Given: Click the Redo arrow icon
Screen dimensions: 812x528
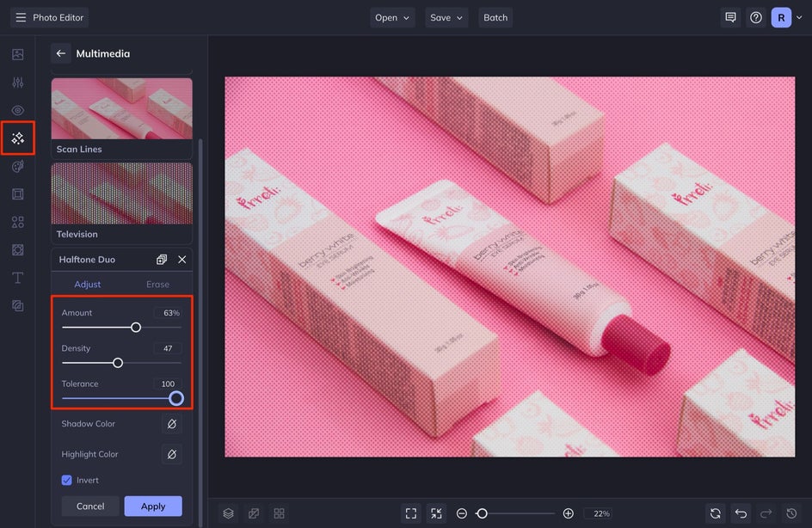Looking at the screenshot, I should tap(766, 513).
